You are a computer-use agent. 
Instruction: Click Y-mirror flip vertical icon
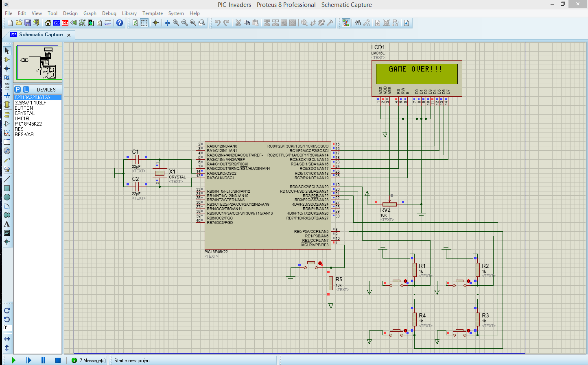click(x=7, y=348)
